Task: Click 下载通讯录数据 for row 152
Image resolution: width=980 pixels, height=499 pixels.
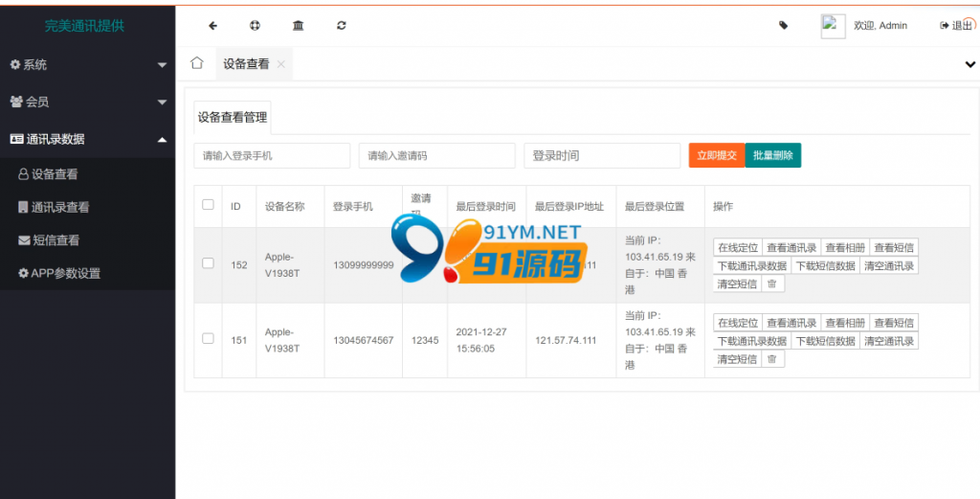Action: (752, 265)
